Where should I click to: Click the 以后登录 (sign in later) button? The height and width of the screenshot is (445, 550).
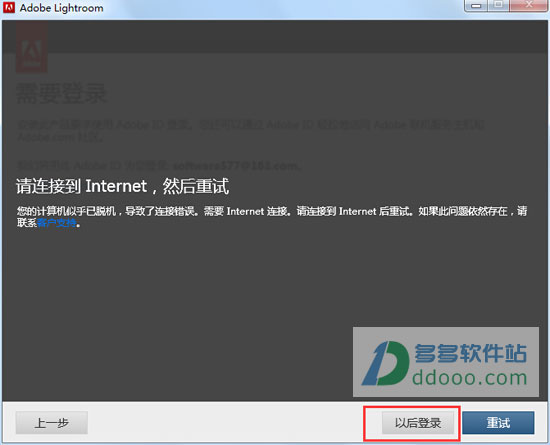click(x=418, y=423)
